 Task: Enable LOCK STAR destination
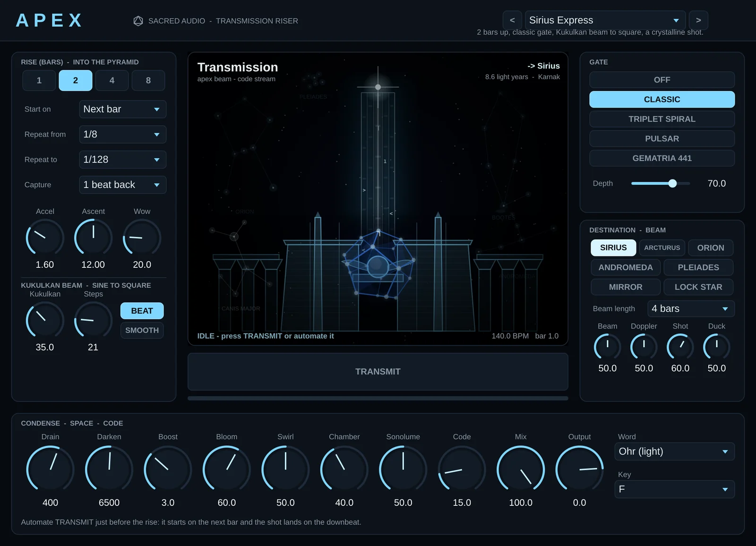point(698,287)
